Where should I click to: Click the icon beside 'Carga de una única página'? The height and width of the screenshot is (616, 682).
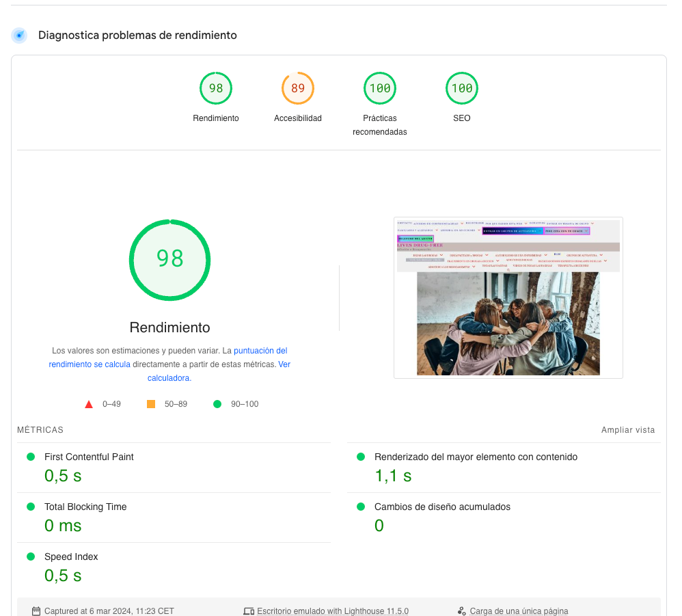[461, 611]
